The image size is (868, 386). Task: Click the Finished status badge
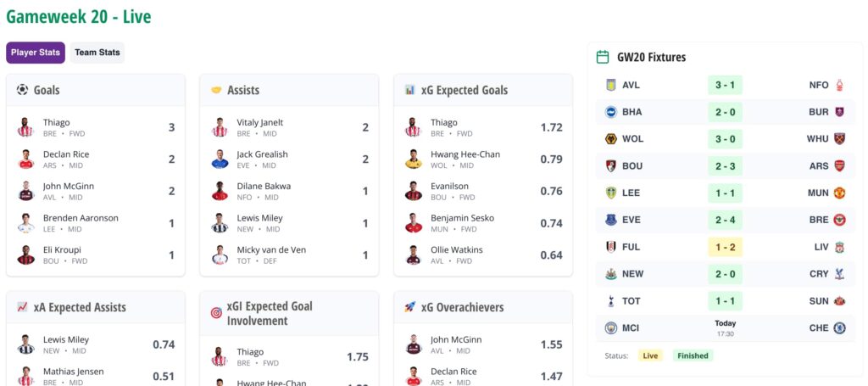pos(693,355)
